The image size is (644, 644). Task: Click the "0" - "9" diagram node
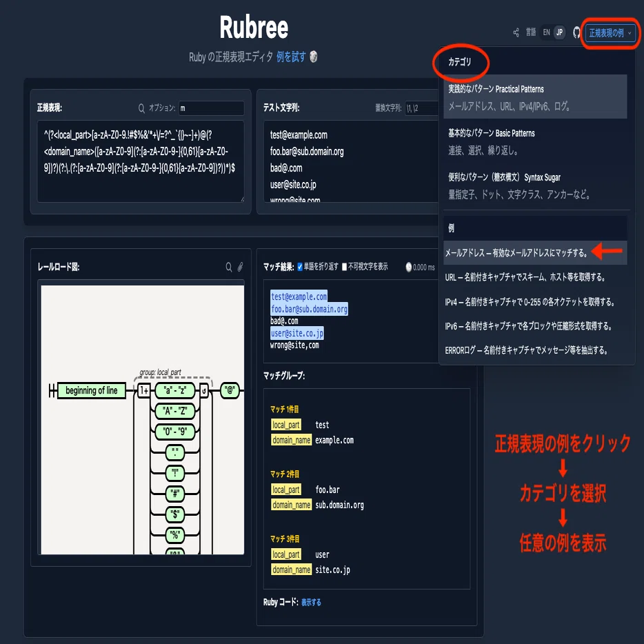(x=174, y=431)
